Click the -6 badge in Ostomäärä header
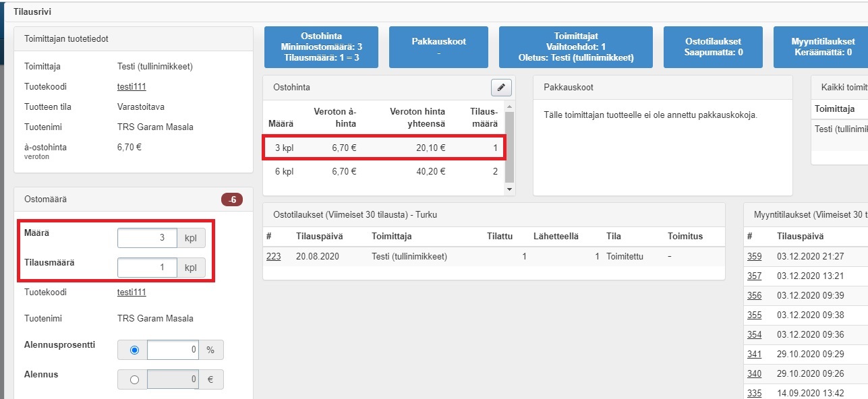Screen dimensions: 868x399 [231, 199]
